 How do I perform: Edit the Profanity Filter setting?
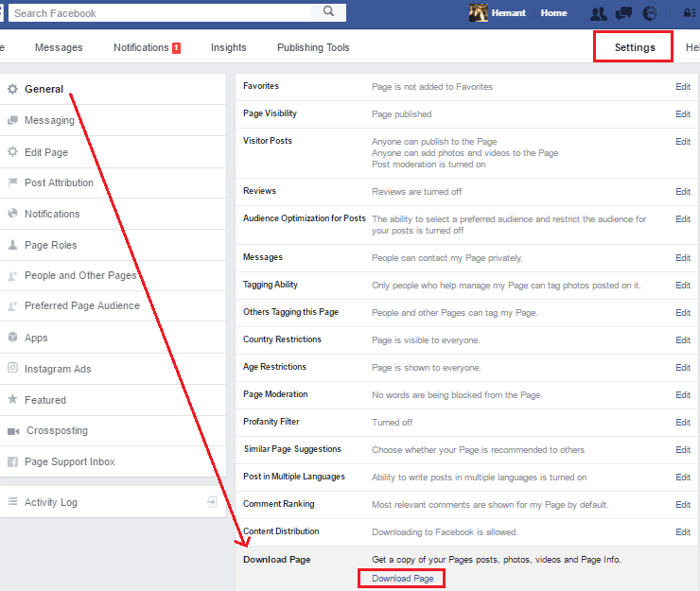pyautogui.click(x=683, y=422)
